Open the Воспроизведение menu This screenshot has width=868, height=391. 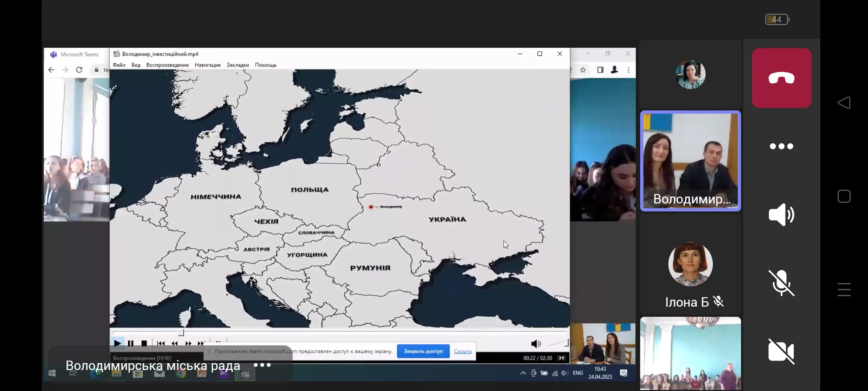point(167,65)
